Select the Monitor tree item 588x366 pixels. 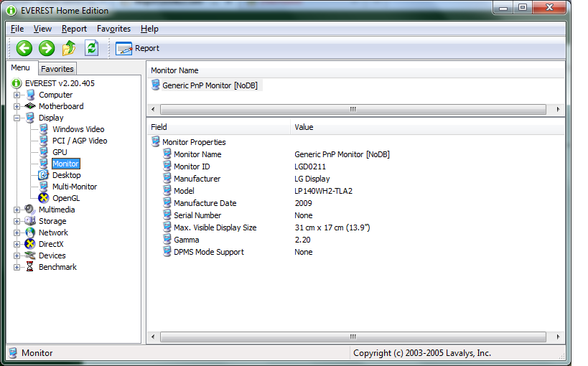(x=65, y=164)
